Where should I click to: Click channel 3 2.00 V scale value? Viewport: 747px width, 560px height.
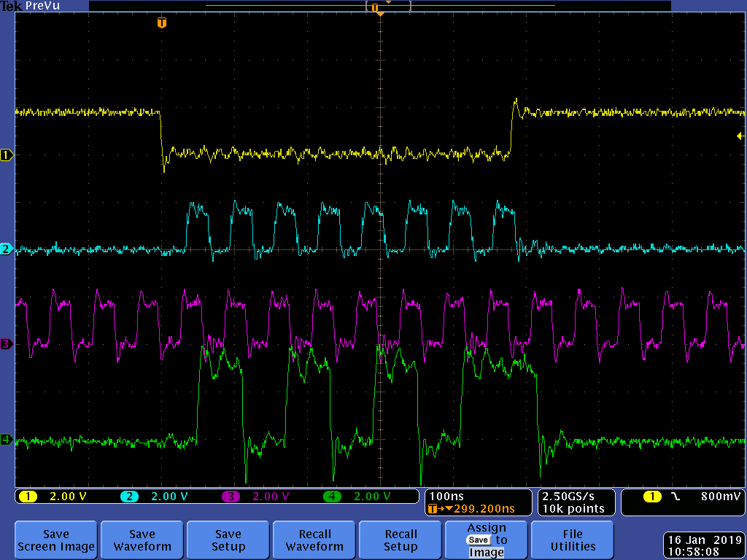(271, 497)
